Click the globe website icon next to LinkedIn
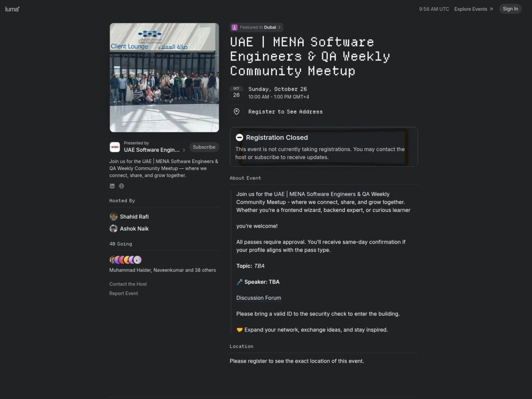 (x=121, y=185)
